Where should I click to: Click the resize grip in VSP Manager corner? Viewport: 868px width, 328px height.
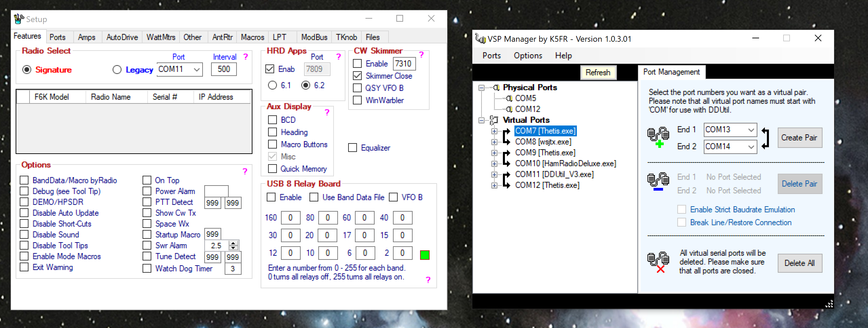tap(829, 304)
